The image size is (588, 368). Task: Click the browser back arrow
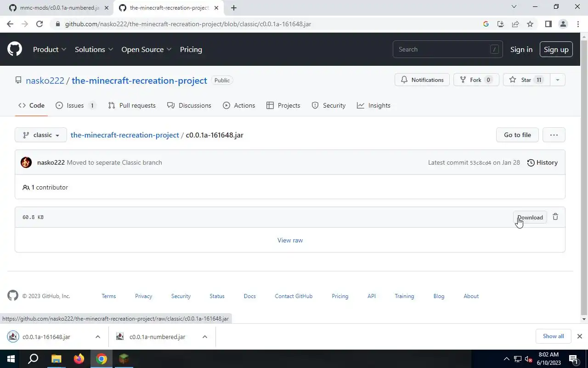click(x=10, y=24)
